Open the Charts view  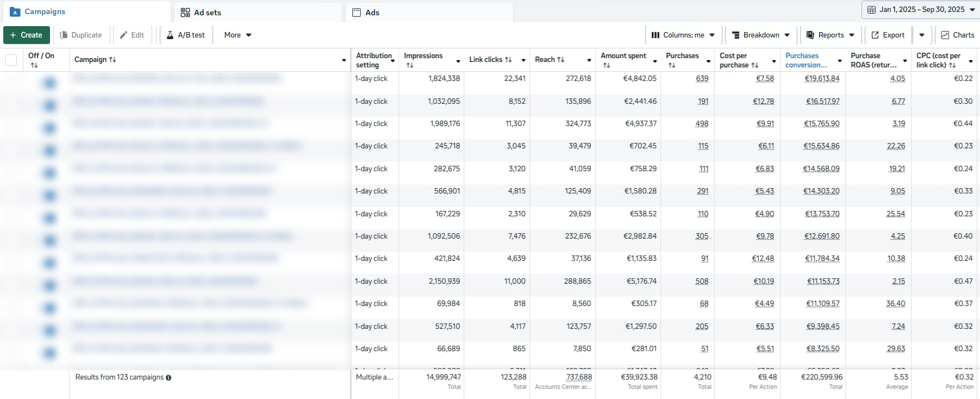click(958, 35)
